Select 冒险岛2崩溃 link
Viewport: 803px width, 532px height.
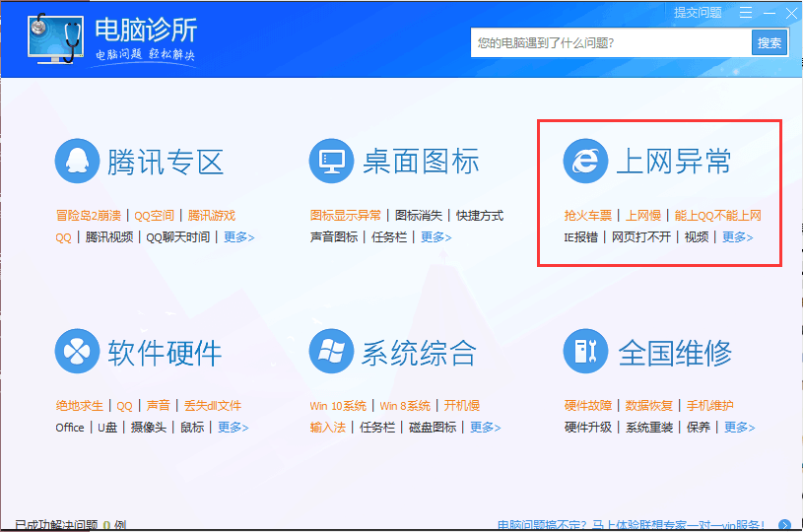pos(89,216)
